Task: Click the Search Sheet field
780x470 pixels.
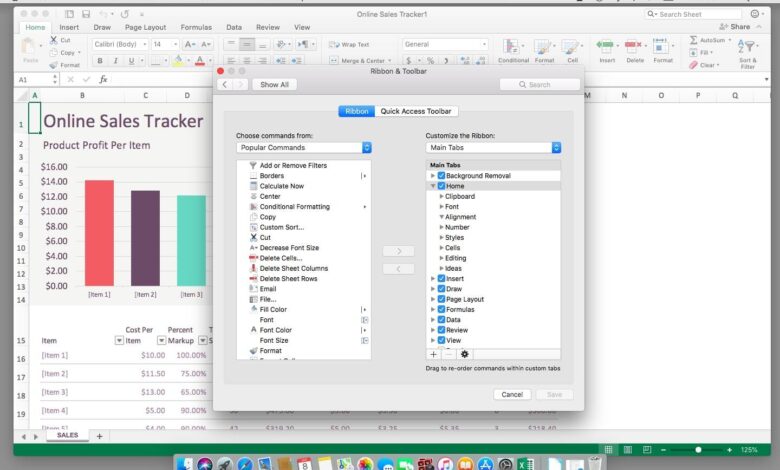Action: point(693,14)
